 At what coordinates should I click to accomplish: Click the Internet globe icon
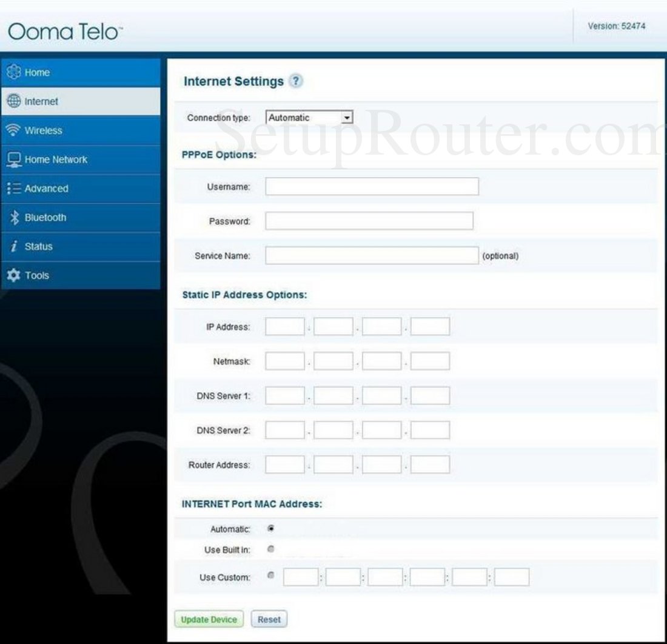13,101
